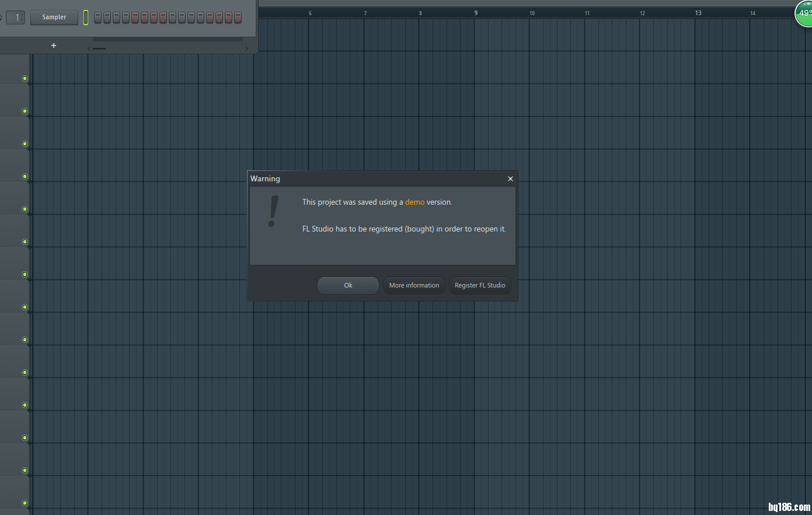Toggle step 9 of the Sampler sequence
This screenshot has height=515, width=812.
(x=172, y=17)
